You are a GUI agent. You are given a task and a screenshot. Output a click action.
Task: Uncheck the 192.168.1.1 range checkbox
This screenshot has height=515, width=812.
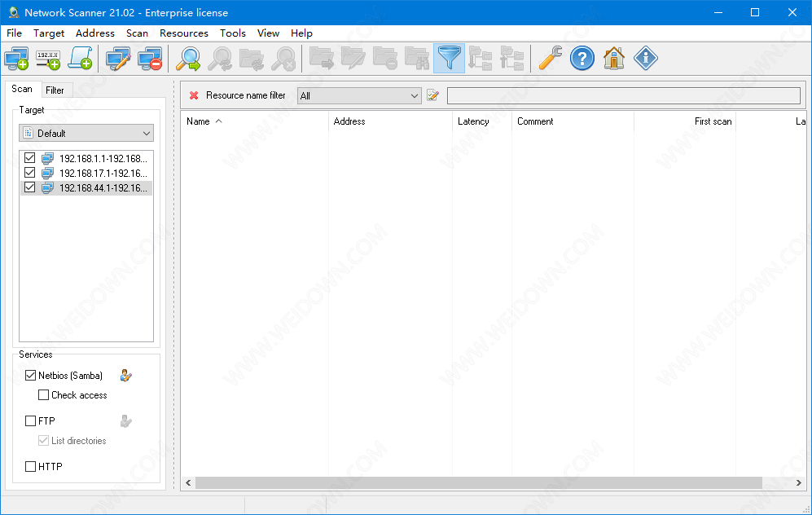(x=29, y=158)
